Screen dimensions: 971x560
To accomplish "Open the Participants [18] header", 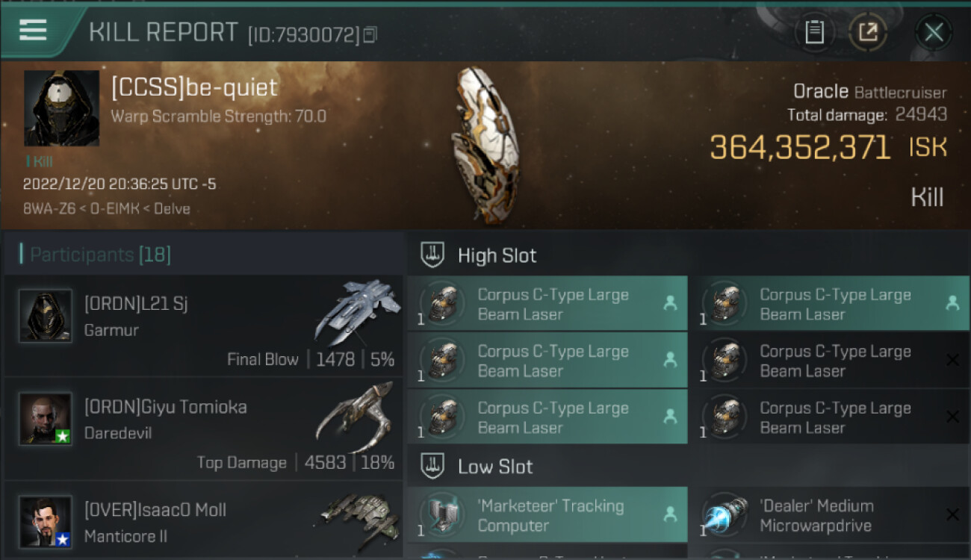I will (x=100, y=255).
